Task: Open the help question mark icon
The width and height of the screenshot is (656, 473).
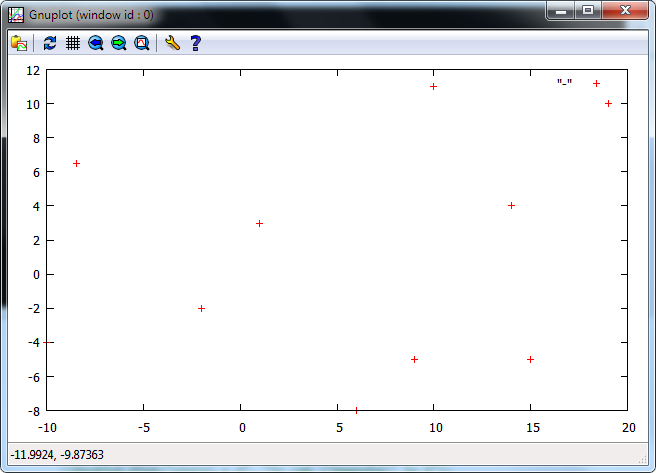Action: coord(195,43)
